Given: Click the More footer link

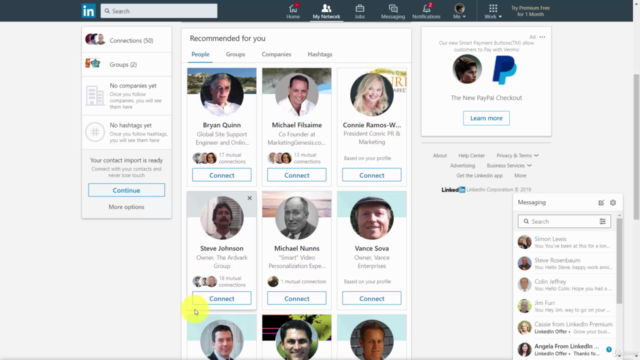Looking at the screenshot, I should 520,176.
